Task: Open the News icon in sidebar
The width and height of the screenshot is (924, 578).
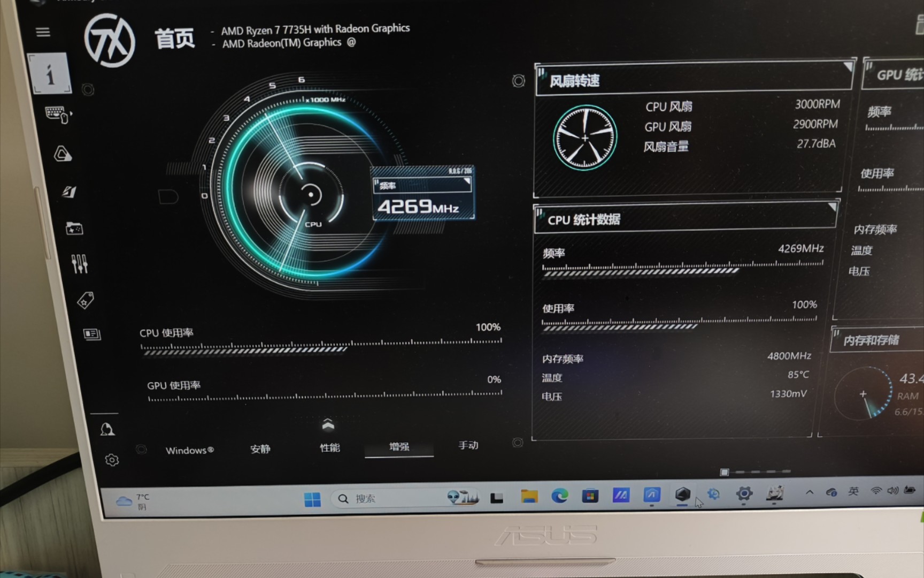Action: click(92, 334)
